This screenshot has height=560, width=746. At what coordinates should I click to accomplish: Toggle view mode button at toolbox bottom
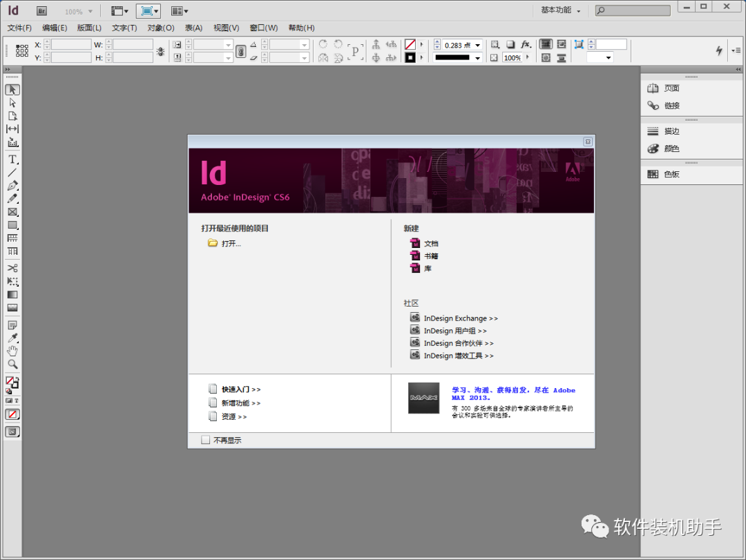click(x=12, y=432)
